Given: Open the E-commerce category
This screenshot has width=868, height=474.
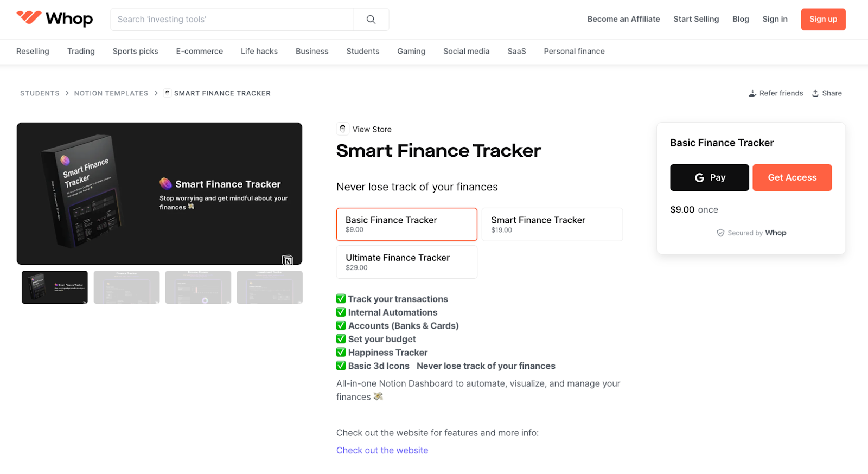Looking at the screenshot, I should pos(199,51).
